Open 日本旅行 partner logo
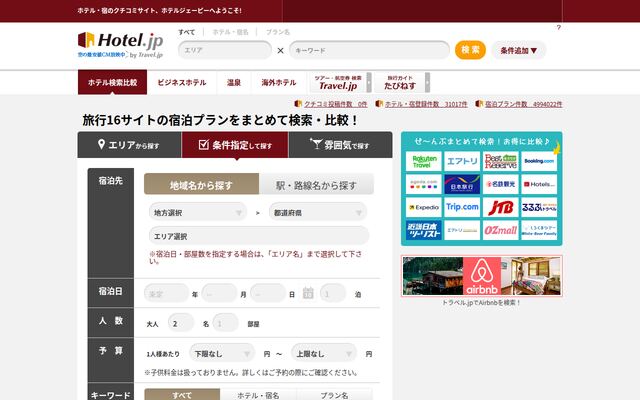The height and width of the screenshot is (400, 640). pos(462,184)
